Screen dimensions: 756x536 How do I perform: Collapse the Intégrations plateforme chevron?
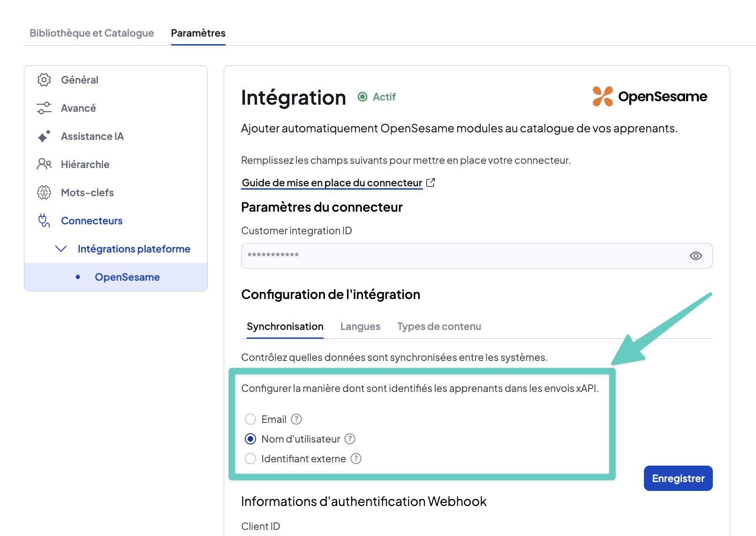[x=61, y=249]
